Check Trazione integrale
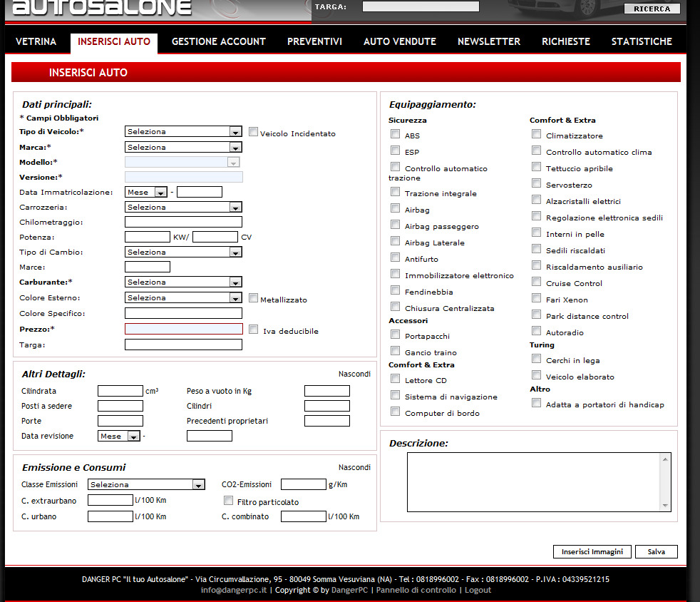 pyautogui.click(x=395, y=192)
